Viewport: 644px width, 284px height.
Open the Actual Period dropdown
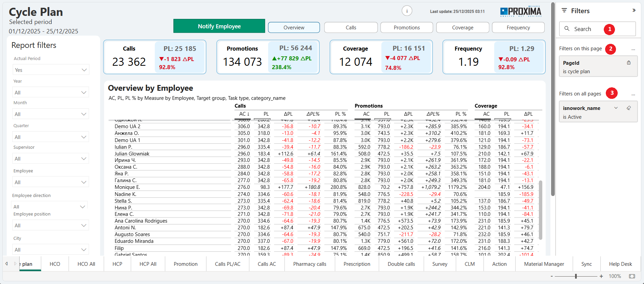click(51, 70)
